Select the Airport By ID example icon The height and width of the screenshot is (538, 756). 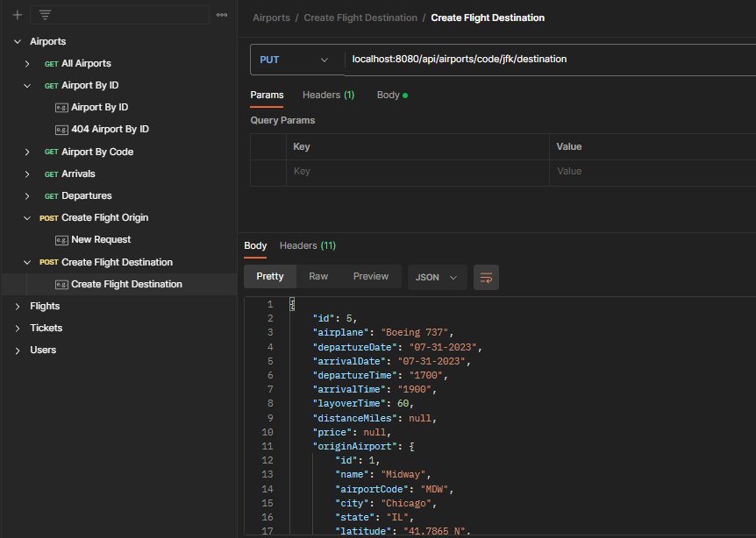point(61,107)
